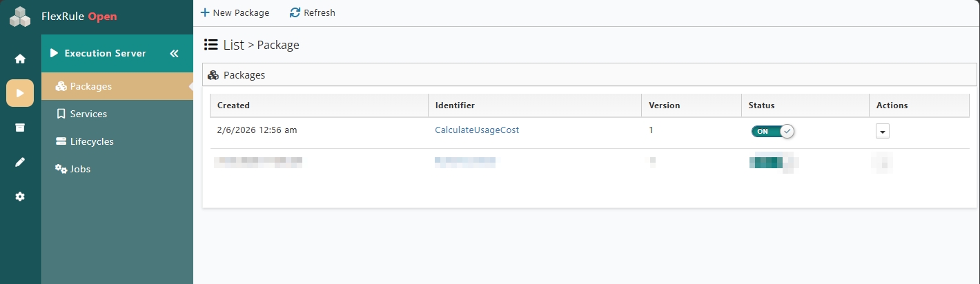
Task: Open the archive box sidebar icon
Action: [20, 128]
